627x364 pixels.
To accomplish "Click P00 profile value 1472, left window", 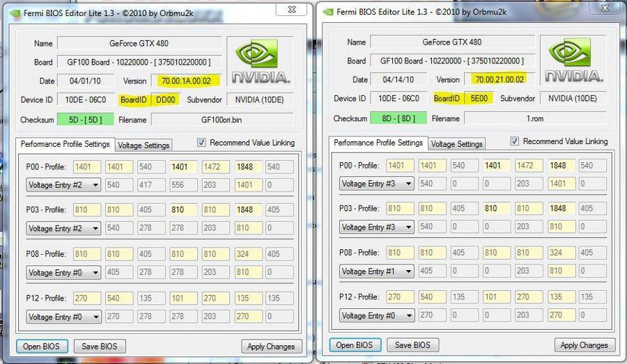I will point(215,166).
